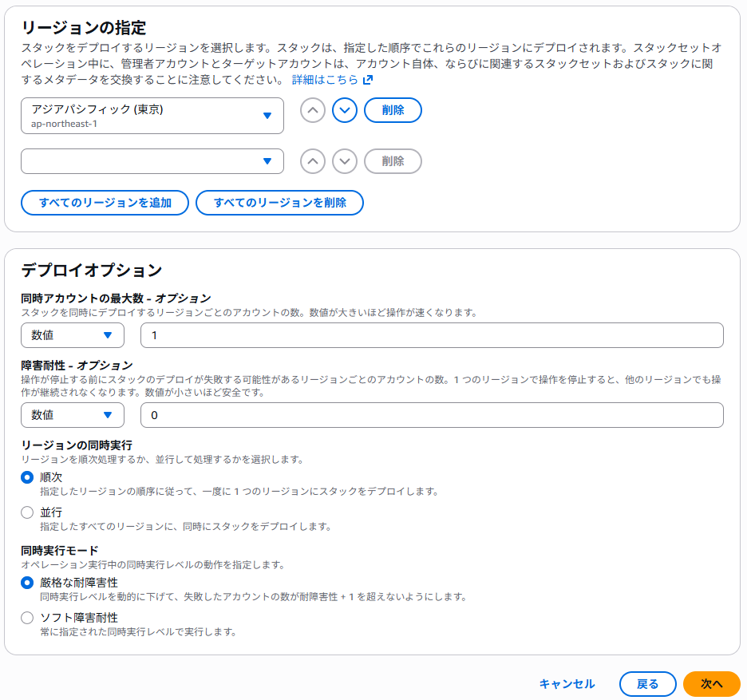Open the empty second region dropdown
This screenshot has height=700, width=747.
pos(152,160)
